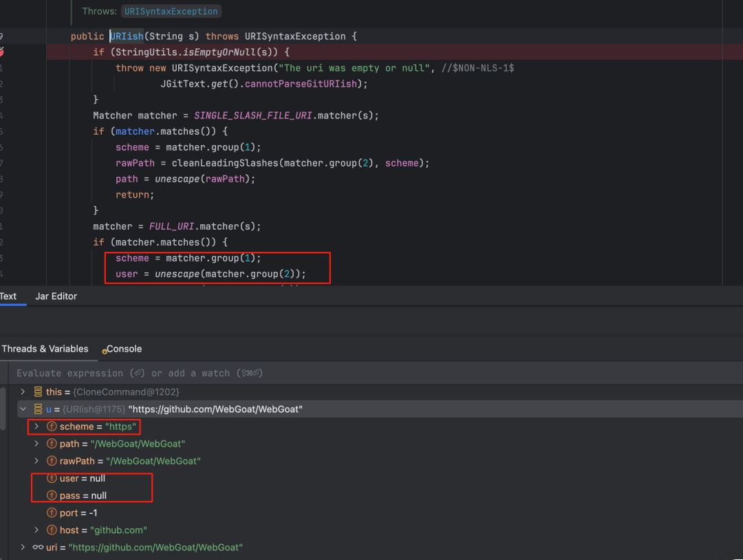Select the 'user = null' variable row

coord(83,479)
